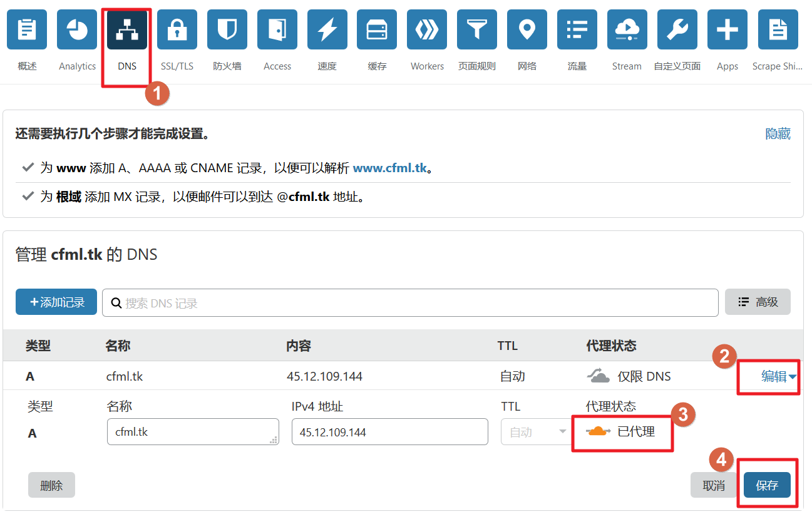Screen dimensions: 812x519
Task: Open the 概述 overview clipboard icon
Action: (x=27, y=30)
